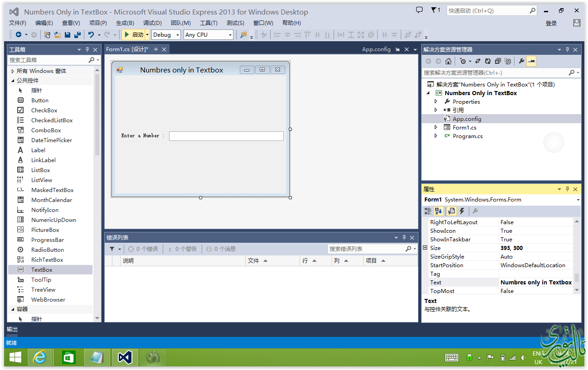Click the toolbox search input field
Viewport: 588px width, 370px height.
point(48,60)
